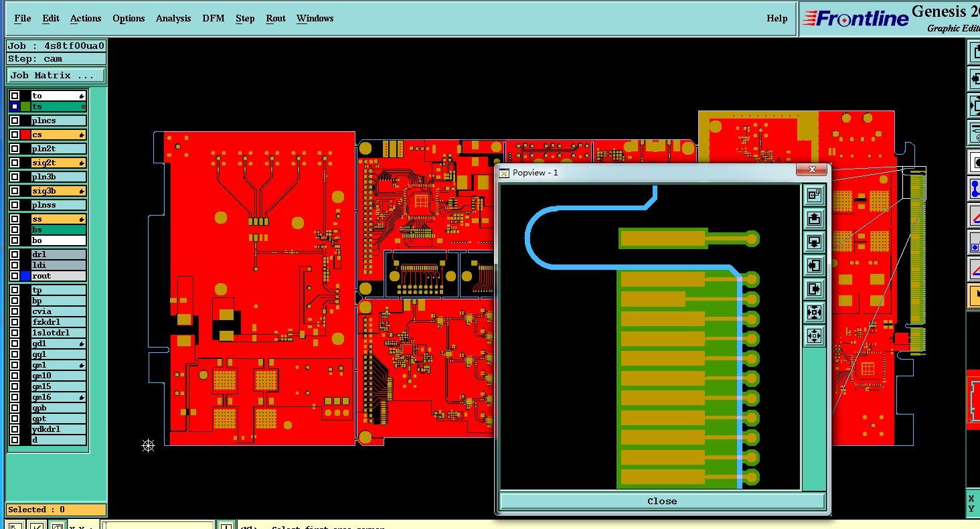
Task: Pan the popview up with the up-arrow icon
Action: coord(814,218)
